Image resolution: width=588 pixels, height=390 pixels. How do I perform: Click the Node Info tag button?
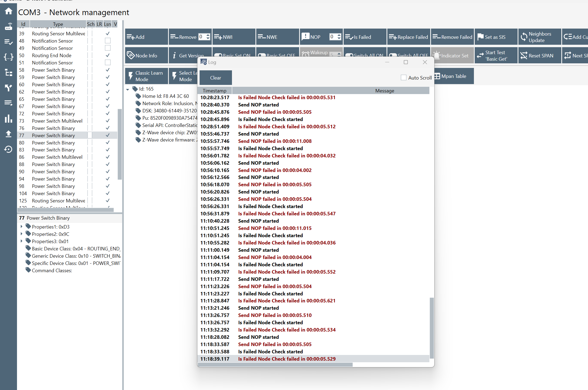coord(146,56)
